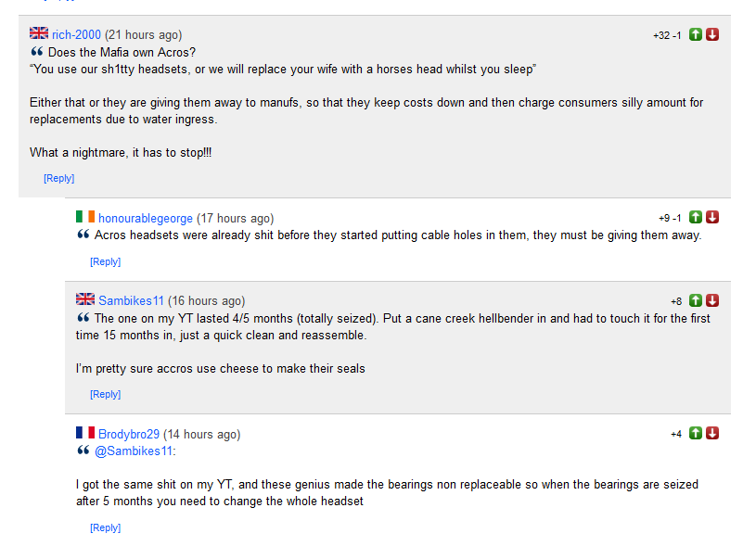Reply to rich-2000's comment
Image resolution: width=756 pixels, height=546 pixels.
click(x=58, y=178)
